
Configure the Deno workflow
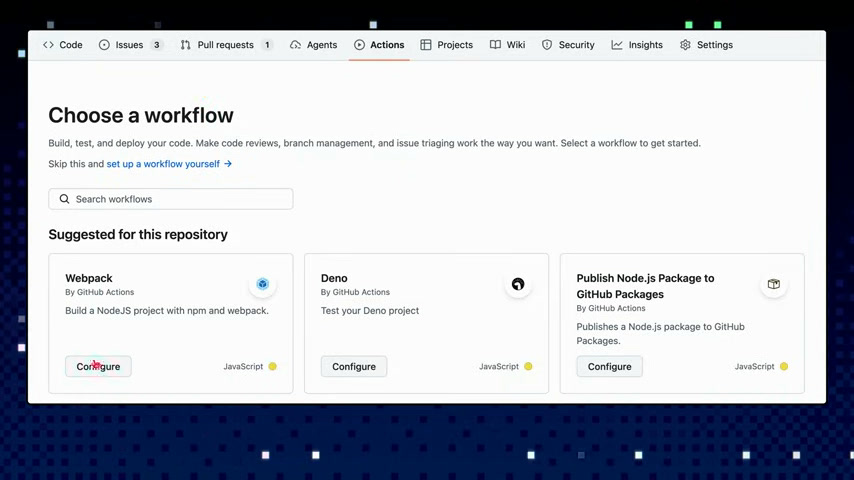(x=354, y=366)
